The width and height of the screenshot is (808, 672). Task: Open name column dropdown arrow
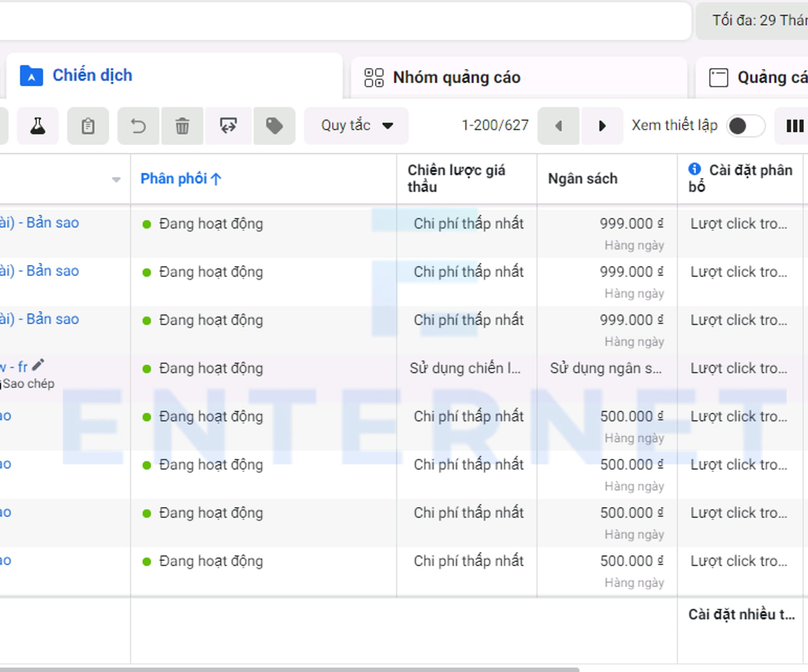pos(116,180)
